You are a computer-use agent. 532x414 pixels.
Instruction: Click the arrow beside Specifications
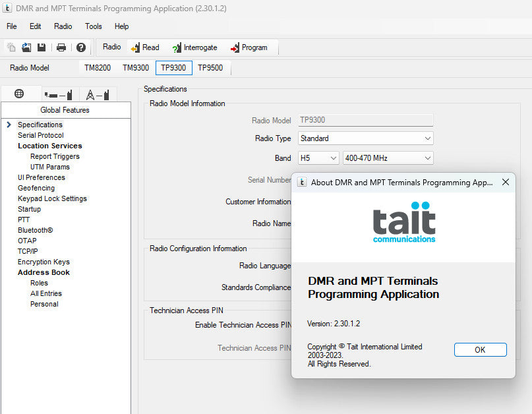(9, 125)
